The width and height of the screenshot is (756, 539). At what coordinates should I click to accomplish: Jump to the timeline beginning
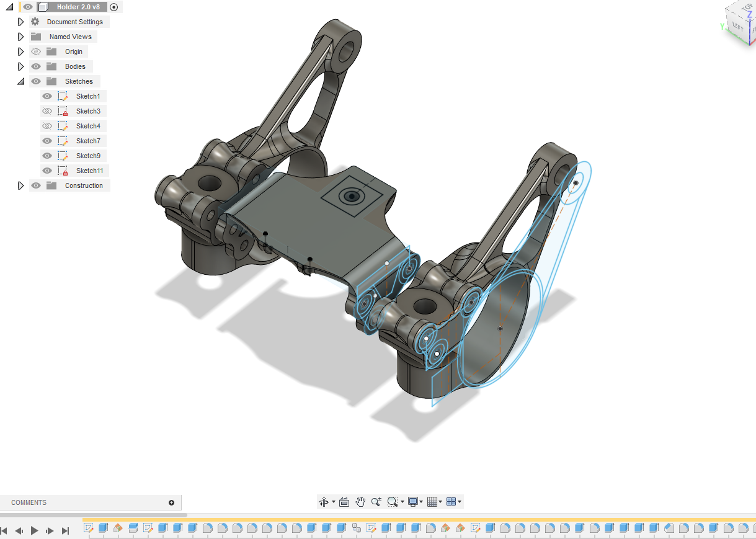(x=4, y=531)
